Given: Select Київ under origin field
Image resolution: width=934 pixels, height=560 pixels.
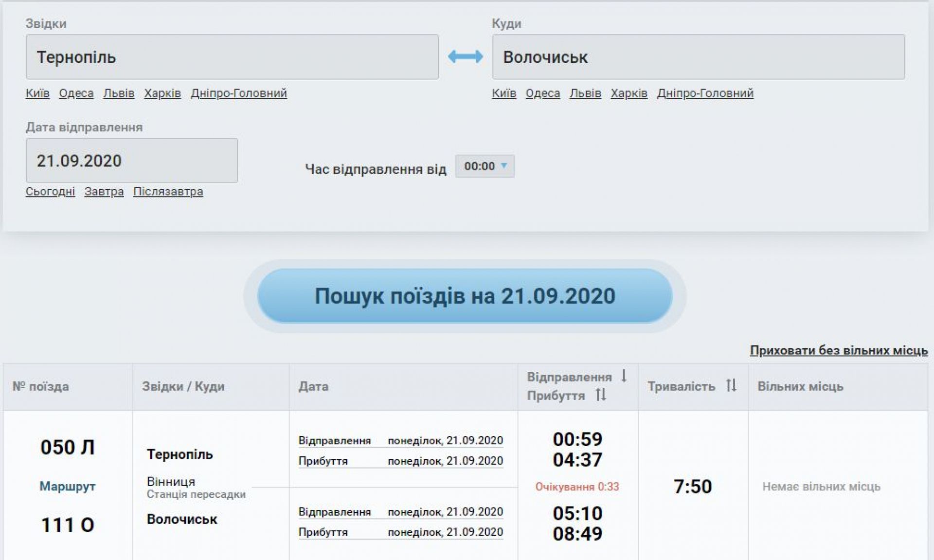Looking at the screenshot, I should 37,93.
